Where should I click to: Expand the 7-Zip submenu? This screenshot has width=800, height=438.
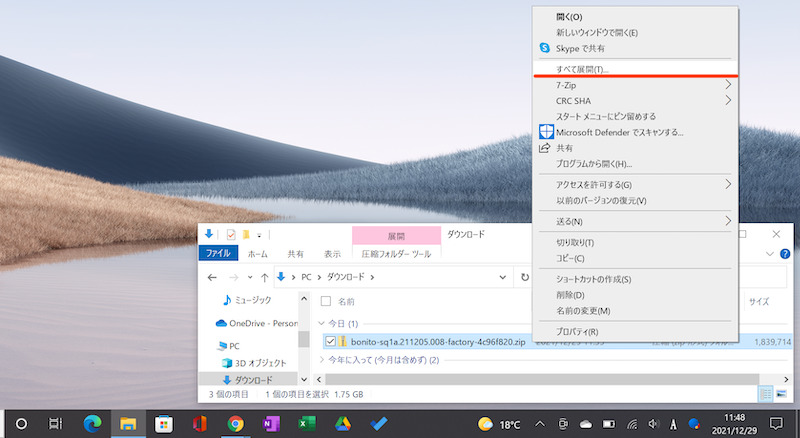[x=728, y=86]
